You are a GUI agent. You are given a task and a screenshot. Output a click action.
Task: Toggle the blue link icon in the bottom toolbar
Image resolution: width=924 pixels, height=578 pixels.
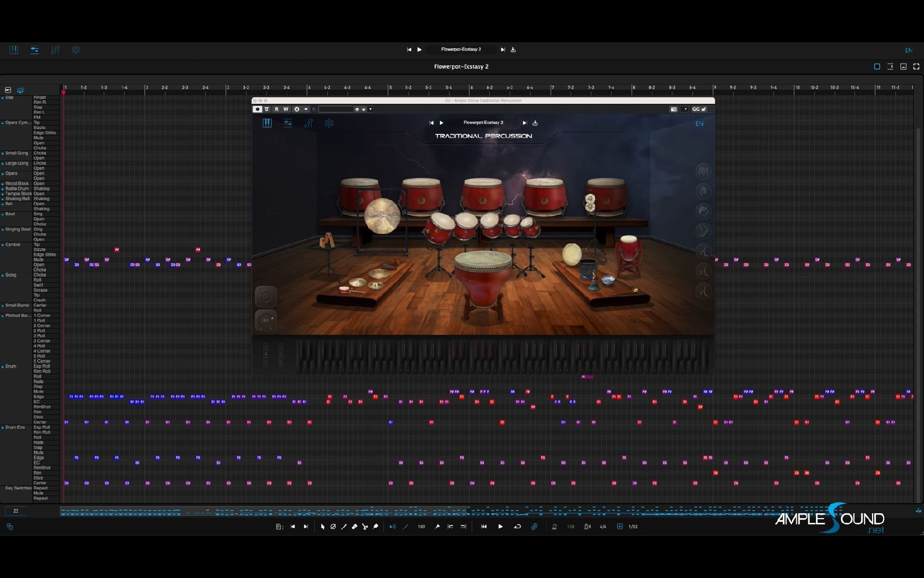[x=534, y=527]
